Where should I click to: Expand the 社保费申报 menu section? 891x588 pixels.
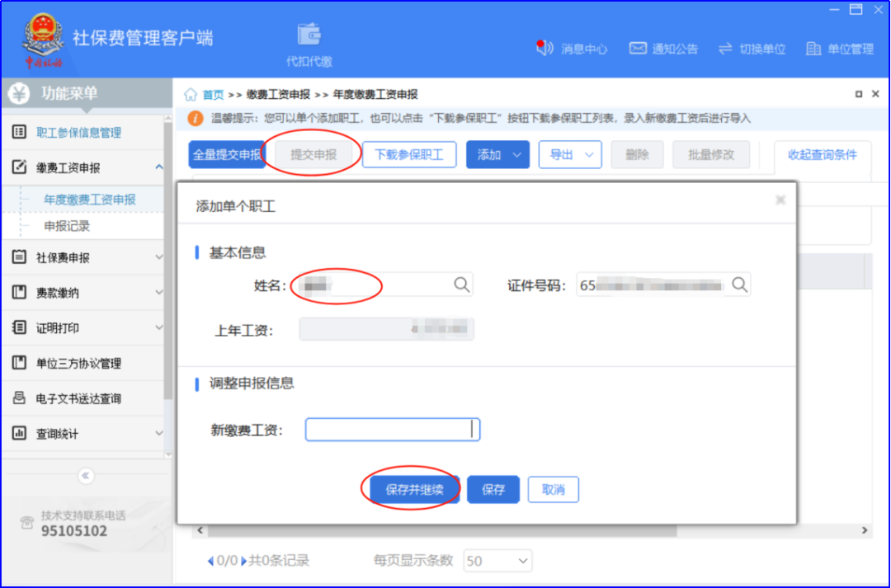(x=159, y=257)
